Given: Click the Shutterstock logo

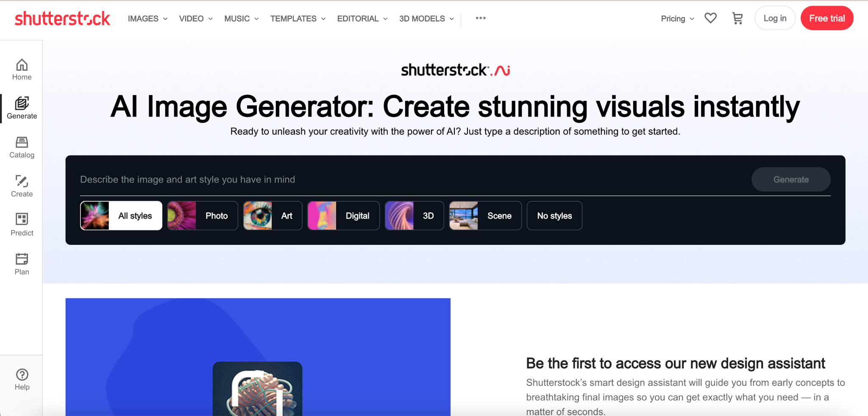Looking at the screenshot, I should pos(62,19).
